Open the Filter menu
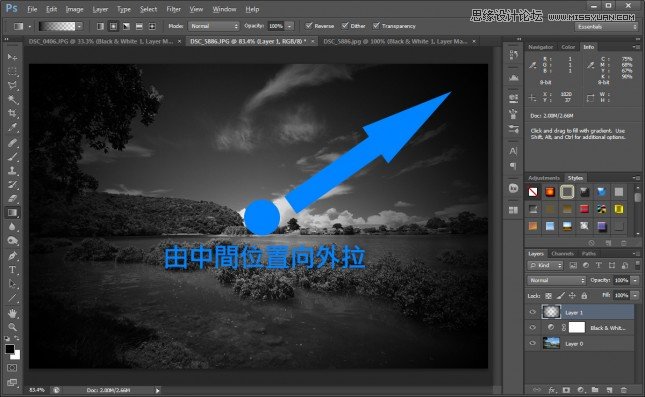The height and width of the screenshot is (397, 645). (x=174, y=9)
